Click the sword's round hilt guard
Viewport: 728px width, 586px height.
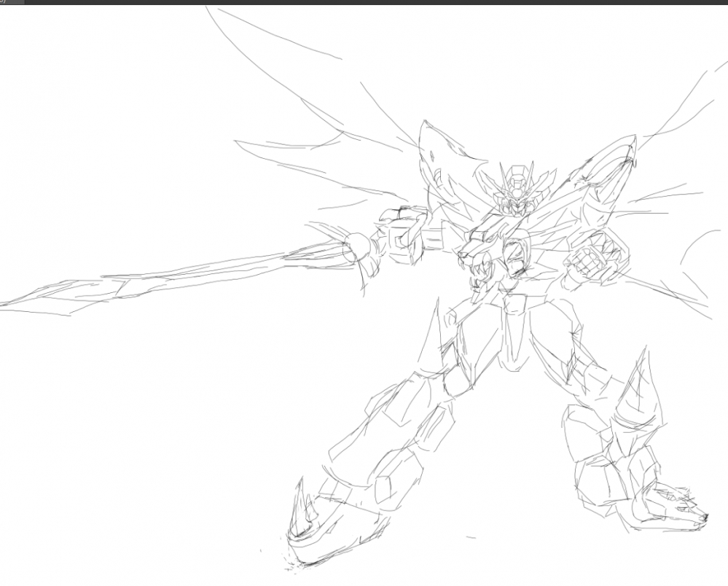pyautogui.click(x=356, y=246)
